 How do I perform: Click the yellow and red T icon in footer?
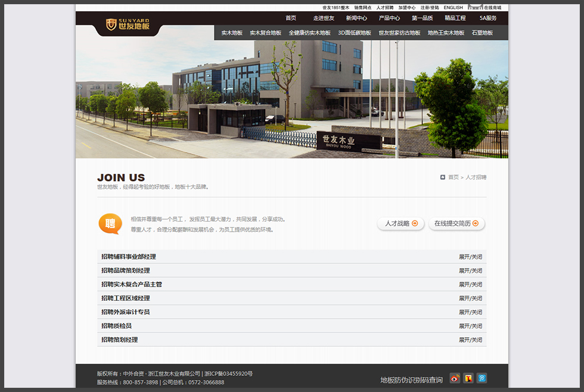[x=468, y=378]
